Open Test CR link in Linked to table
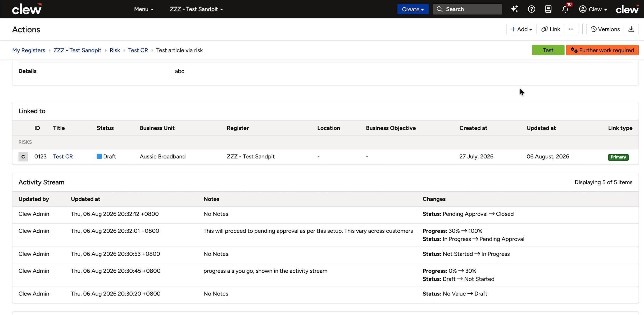This screenshot has width=644, height=315. click(63, 156)
